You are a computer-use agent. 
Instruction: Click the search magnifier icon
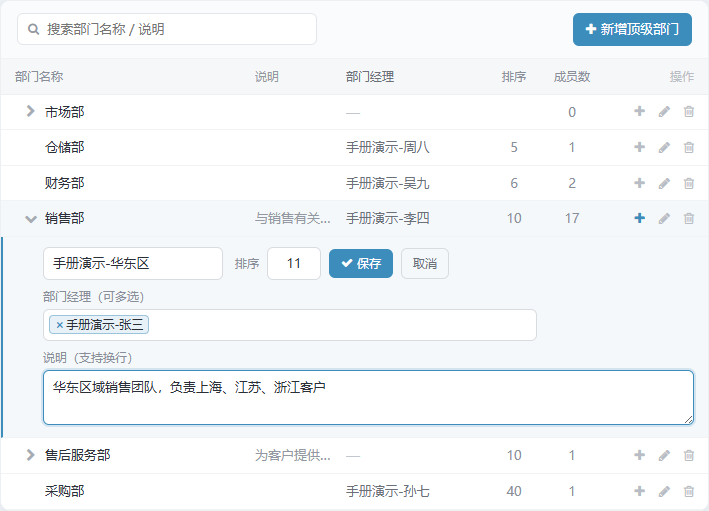33,29
